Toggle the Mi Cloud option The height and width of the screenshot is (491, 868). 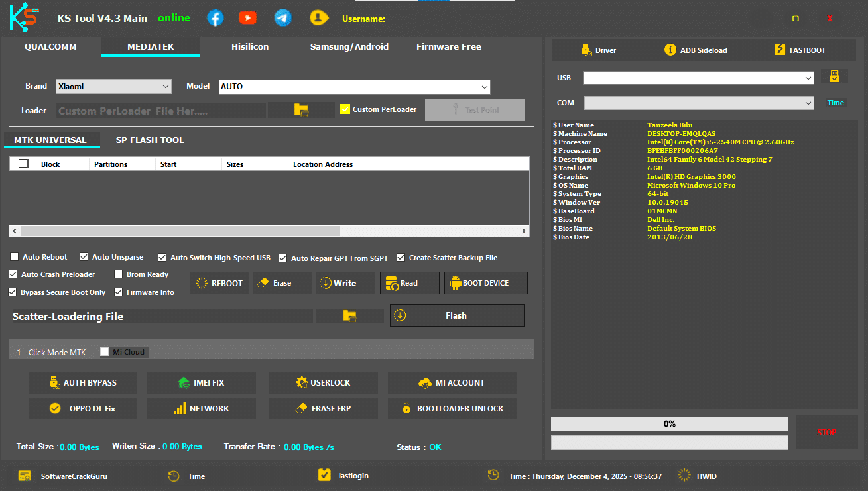pos(104,352)
